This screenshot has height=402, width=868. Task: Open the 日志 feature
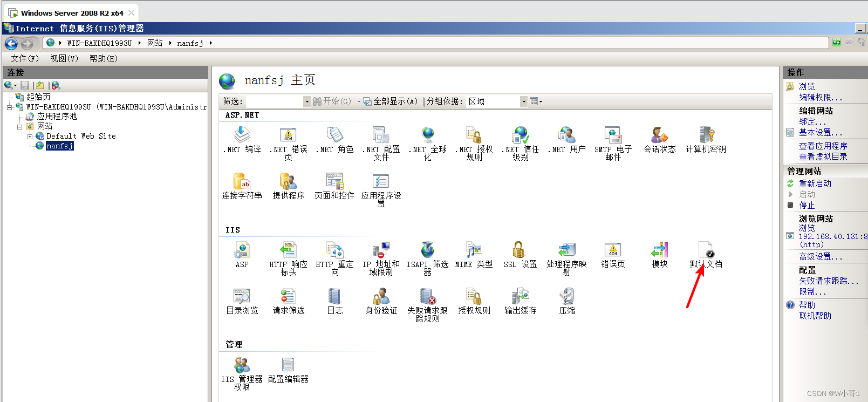pyautogui.click(x=334, y=301)
